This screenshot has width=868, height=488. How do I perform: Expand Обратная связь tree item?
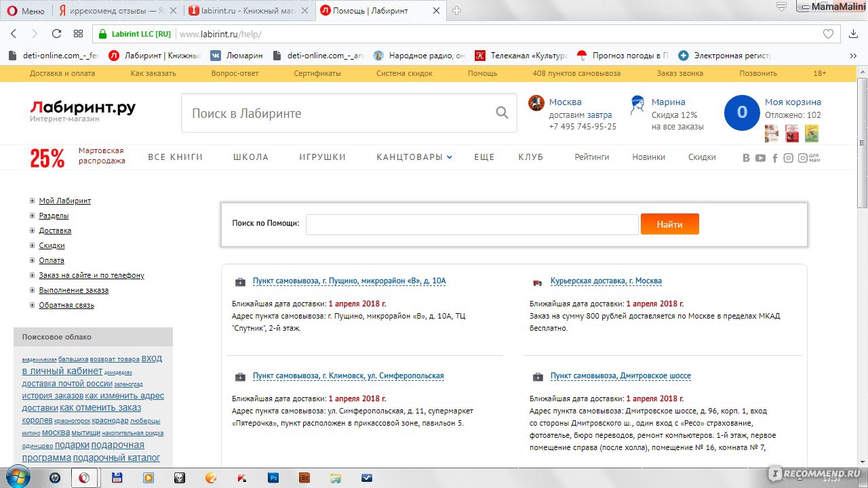[x=32, y=305]
